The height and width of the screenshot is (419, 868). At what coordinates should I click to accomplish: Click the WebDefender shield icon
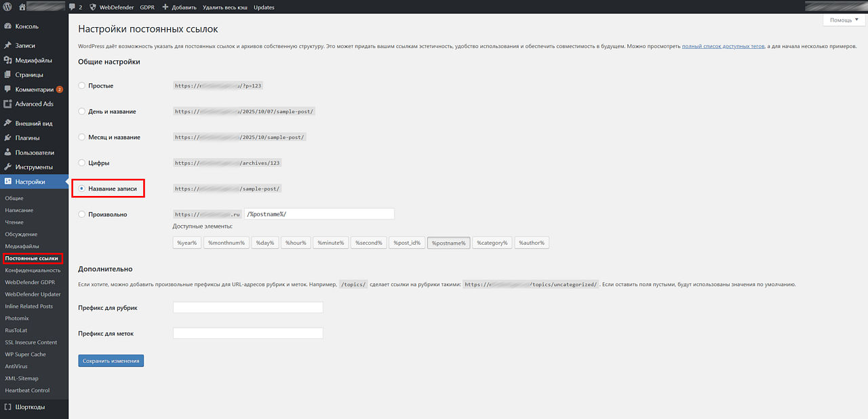[x=93, y=7]
